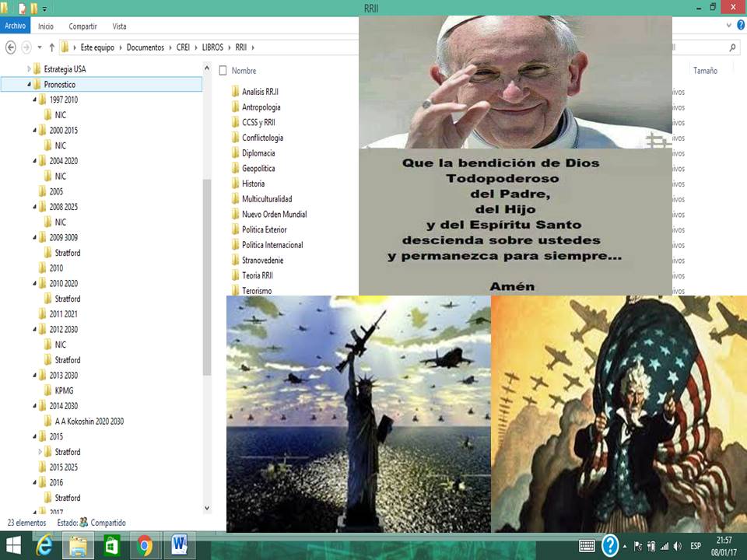Click the Geopolitica folder icon

point(235,168)
